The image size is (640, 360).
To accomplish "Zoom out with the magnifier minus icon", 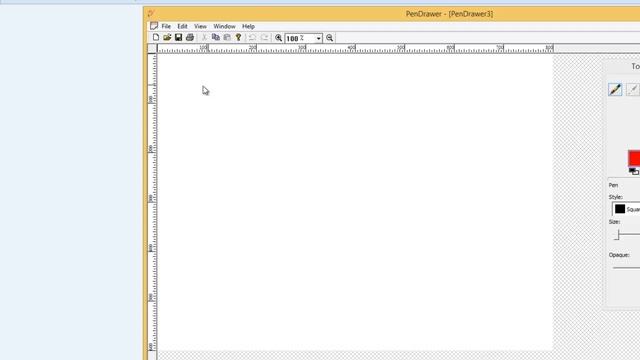I will pos(330,38).
